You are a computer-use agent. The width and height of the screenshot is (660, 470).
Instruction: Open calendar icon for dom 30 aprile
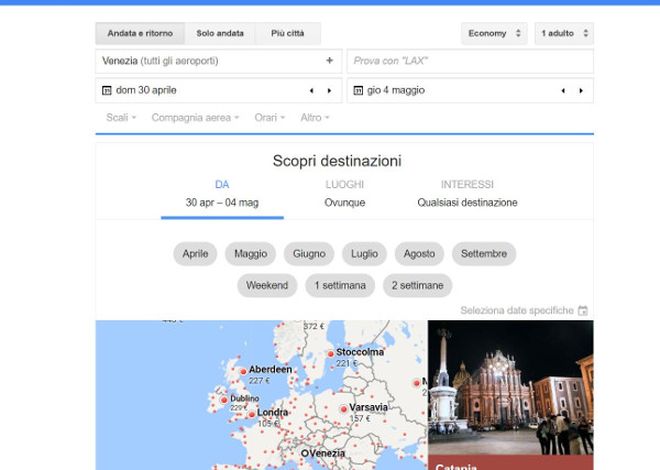(x=107, y=90)
